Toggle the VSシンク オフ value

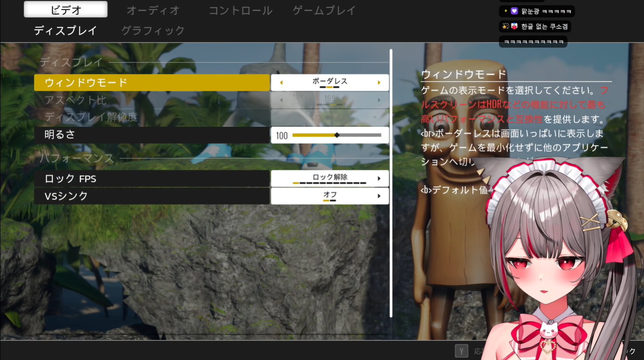[330, 196]
